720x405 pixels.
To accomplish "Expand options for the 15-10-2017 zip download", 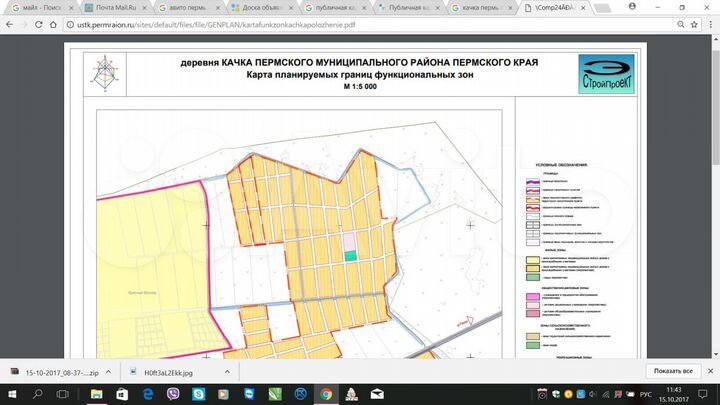I will [x=106, y=370].
